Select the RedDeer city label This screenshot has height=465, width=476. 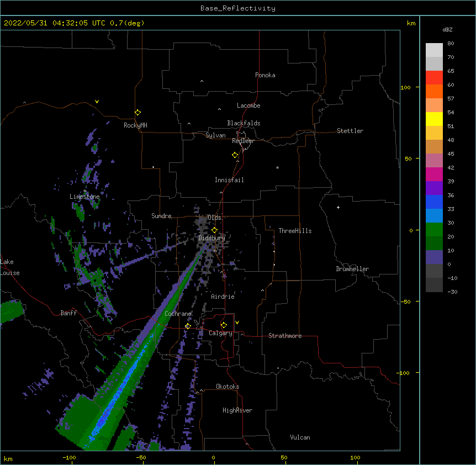click(x=243, y=141)
